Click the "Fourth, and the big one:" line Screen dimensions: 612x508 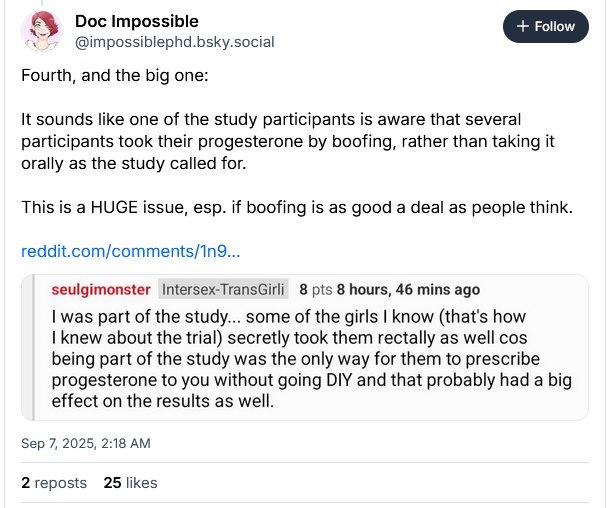coord(110,76)
